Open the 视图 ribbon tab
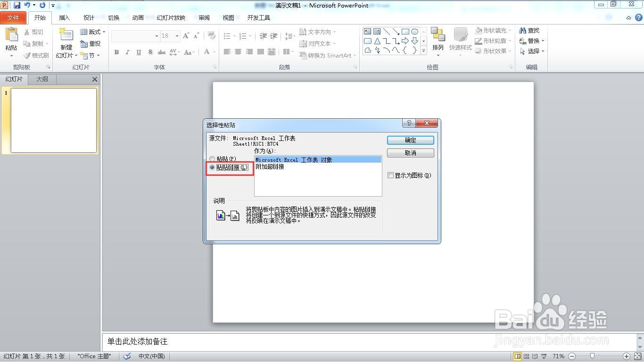 tap(228, 18)
